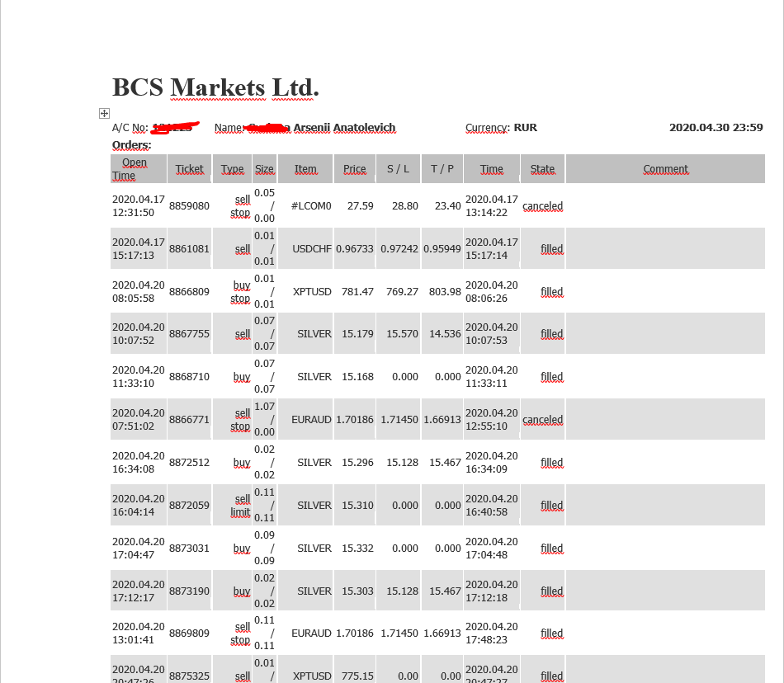The image size is (784, 683).
Task: Click the 2020.04.30 23:59 report date
Action: [716, 127]
